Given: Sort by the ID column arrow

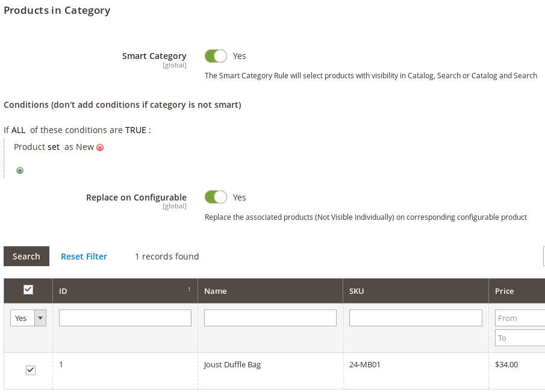Looking at the screenshot, I should tap(189, 290).
